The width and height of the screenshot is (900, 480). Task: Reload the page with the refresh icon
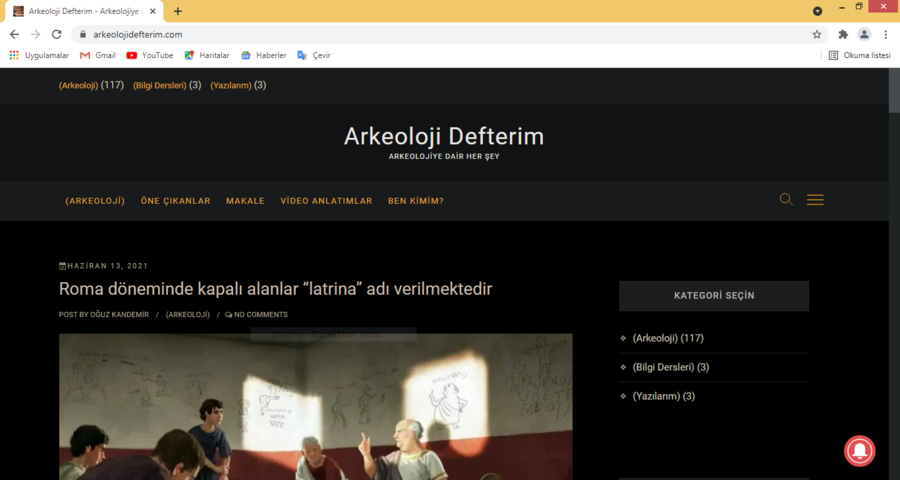click(56, 34)
